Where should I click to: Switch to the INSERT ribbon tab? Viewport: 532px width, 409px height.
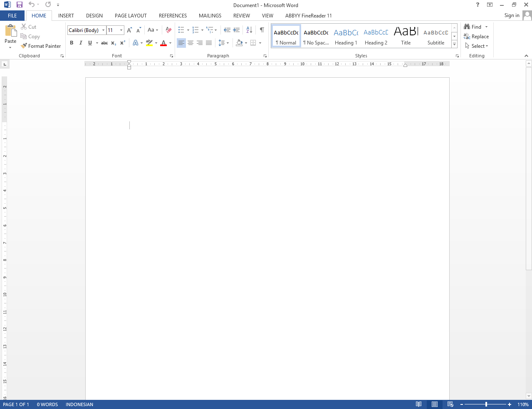click(66, 15)
